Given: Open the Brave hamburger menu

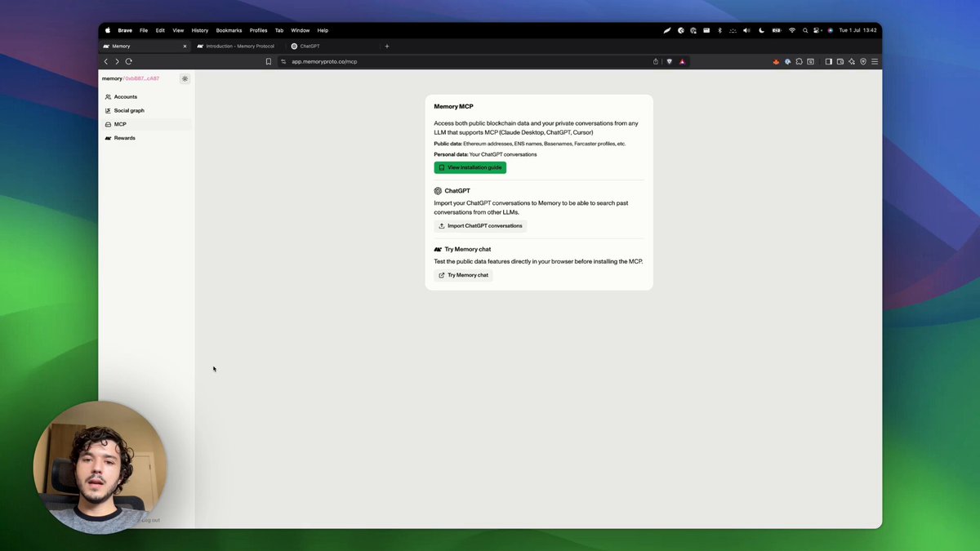Looking at the screenshot, I should click(874, 61).
